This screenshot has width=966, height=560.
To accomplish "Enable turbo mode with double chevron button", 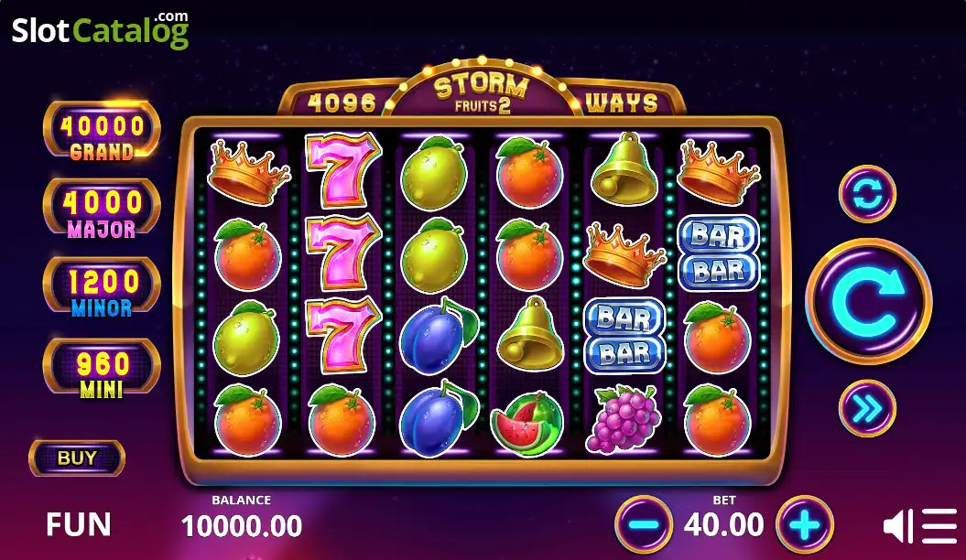I will point(867,408).
